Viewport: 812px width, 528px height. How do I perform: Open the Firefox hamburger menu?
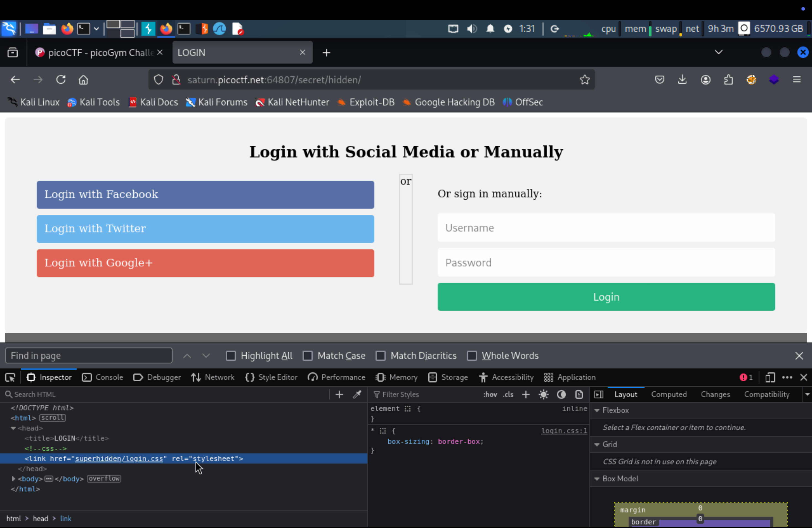tap(796, 80)
